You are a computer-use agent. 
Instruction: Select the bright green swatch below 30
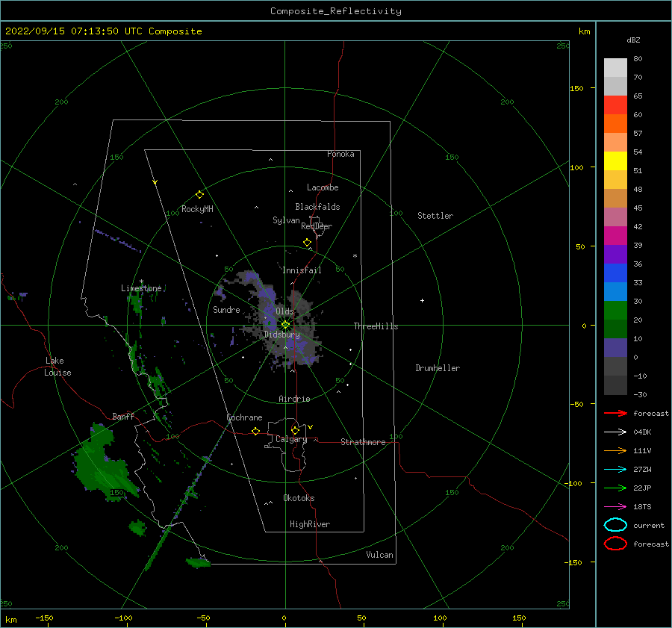pyautogui.click(x=615, y=311)
